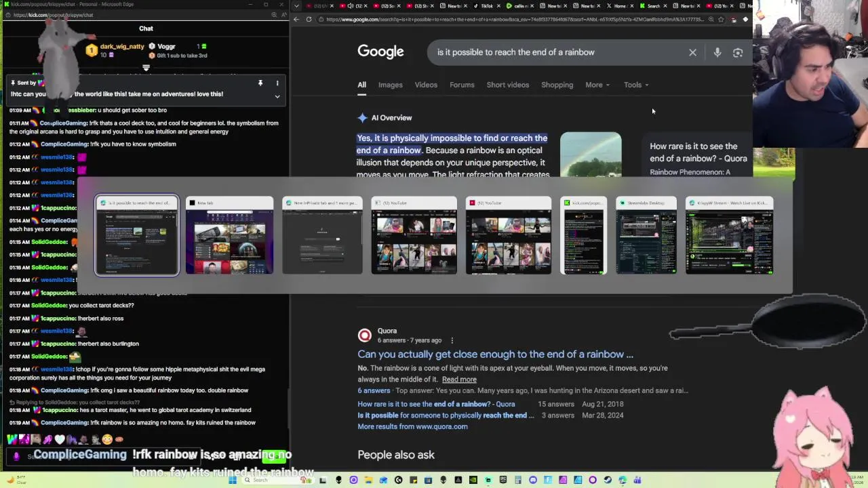Open three-dot menu on pinned chat message
Screen dimensions: 868x488
(x=277, y=83)
